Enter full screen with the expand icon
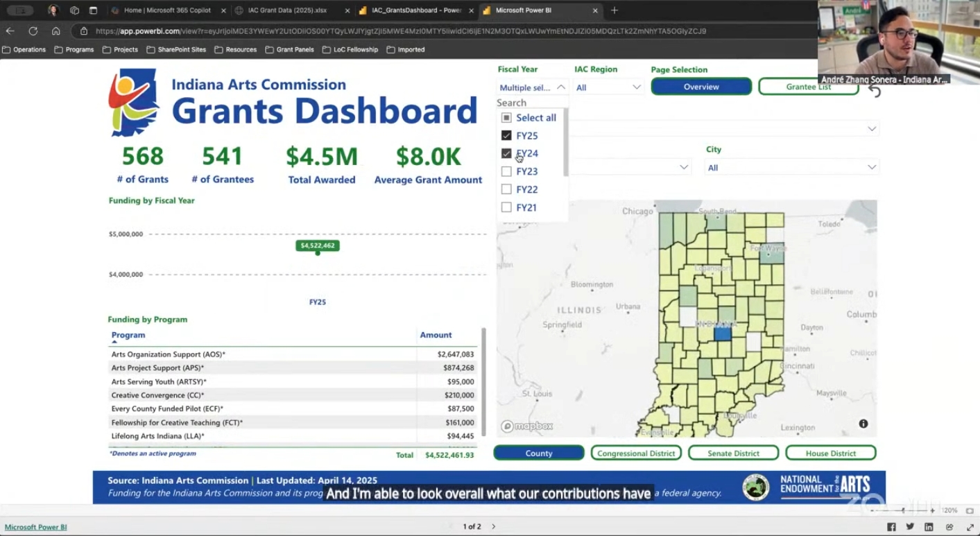 tap(970, 527)
